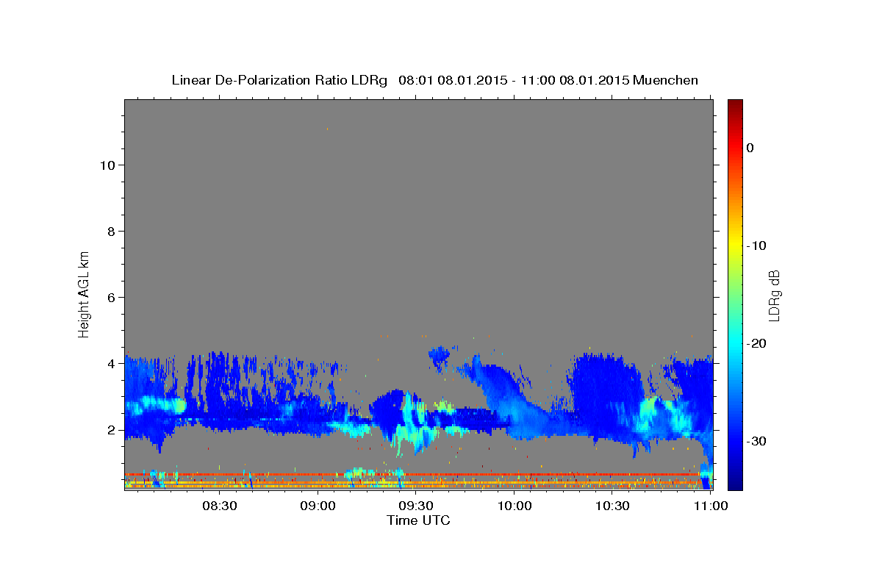Image resolution: width=882 pixels, height=588 pixels.
Task: Click the 09:00 time tick label
Action: [x=318, y=506]
